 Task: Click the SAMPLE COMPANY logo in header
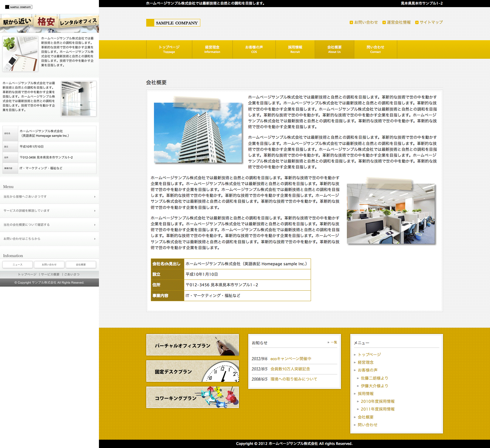173,23
